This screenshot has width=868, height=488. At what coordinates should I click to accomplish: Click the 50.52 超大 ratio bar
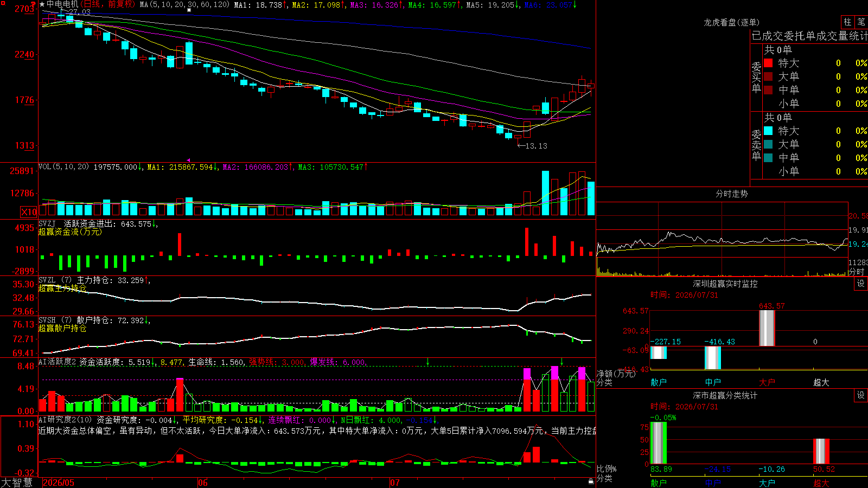(821, 451)
